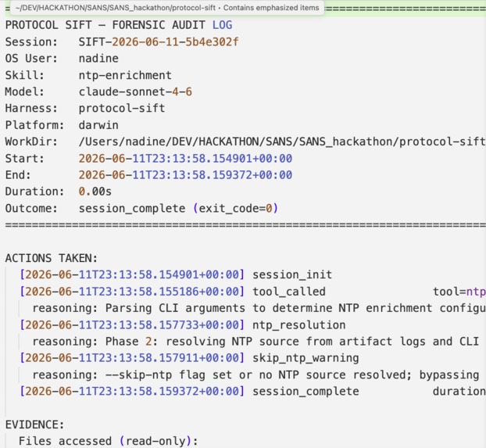Click the Outcome 'session_complete (exit_code=0)'
The image size is (486, 448).
[x=178, y=208]
